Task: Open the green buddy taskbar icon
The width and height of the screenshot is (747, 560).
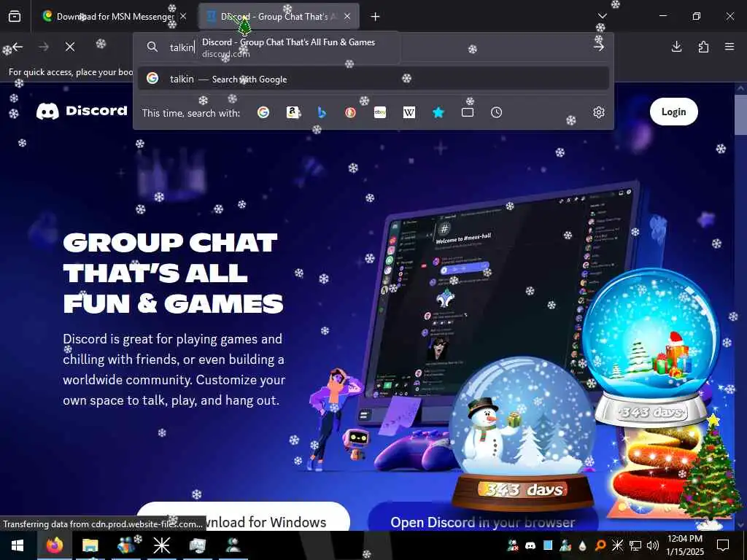Action: [233, 545]
